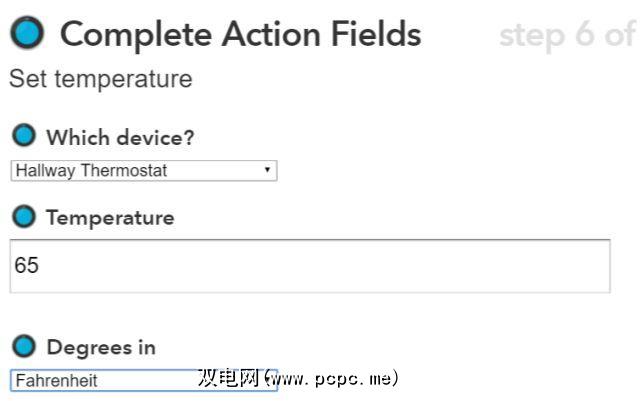Click the blue bullet beside Degrees in
This screenshot has width=640, height=401.
point(24,347)
